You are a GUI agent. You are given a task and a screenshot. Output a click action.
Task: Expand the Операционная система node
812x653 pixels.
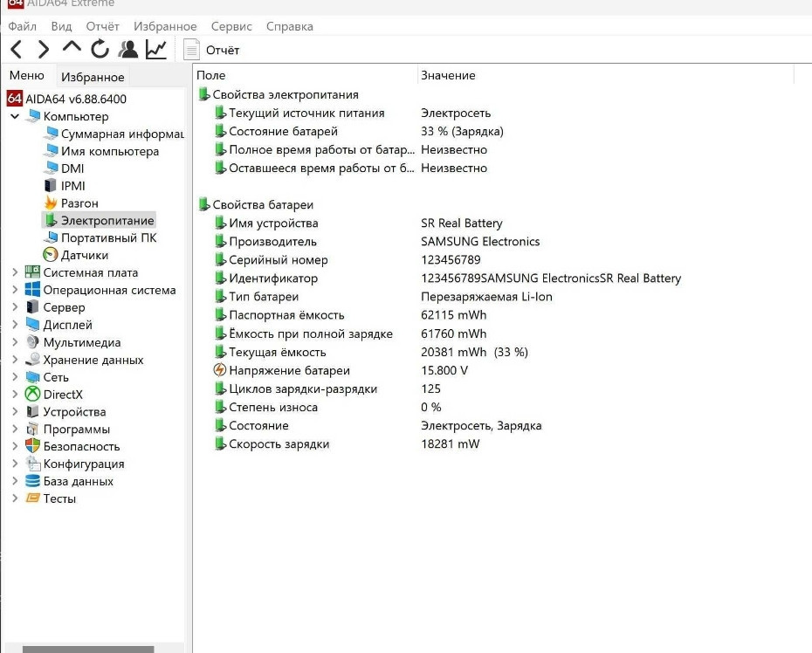click(15, 290)
